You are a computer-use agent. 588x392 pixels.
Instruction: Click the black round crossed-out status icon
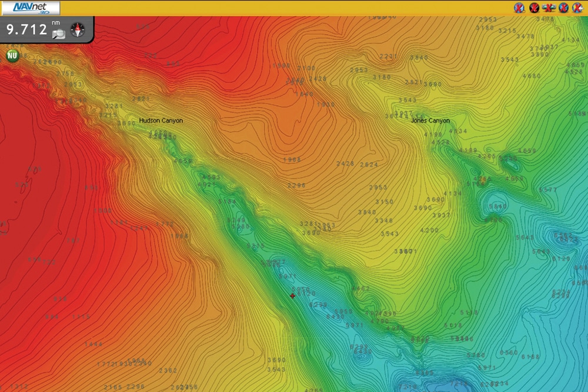(x=534, y=8)
